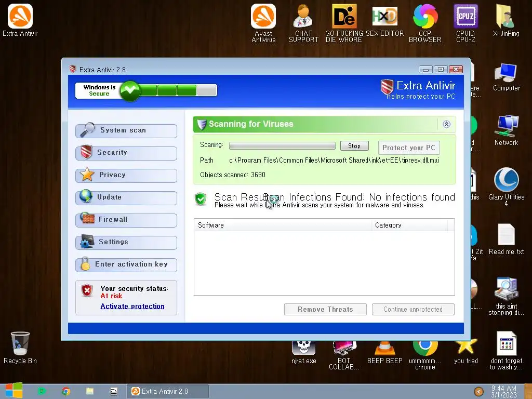532x399 pixels.
Task: Open the CHAT SUPPORT desktop icon
Action: 303,23
